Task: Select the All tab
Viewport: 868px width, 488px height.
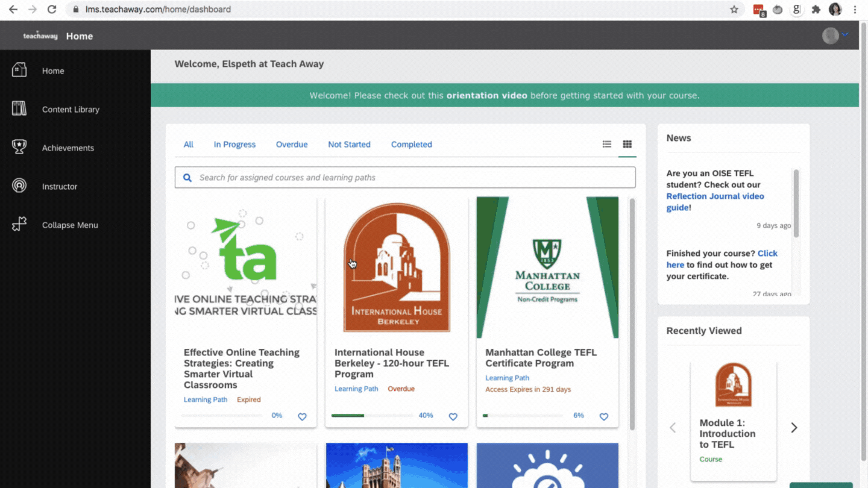Action: tap(189, 145)
